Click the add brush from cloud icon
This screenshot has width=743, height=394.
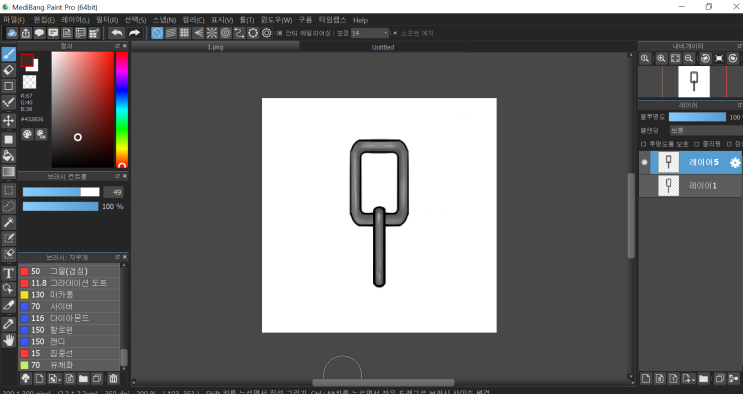(x=26, y=378)
